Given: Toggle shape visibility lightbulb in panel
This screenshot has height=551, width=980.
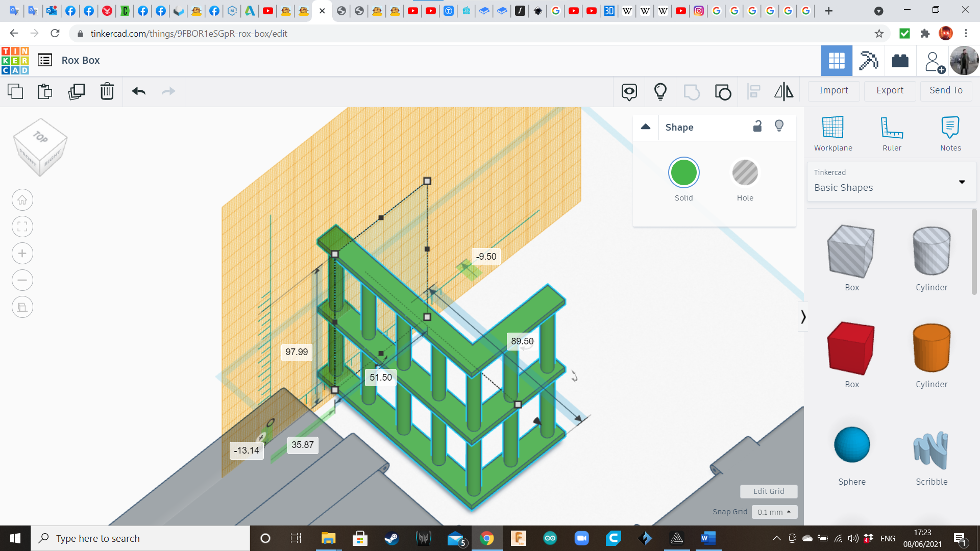Looking at the screenshot, I should pyautogui.click(x=779, y=127).
